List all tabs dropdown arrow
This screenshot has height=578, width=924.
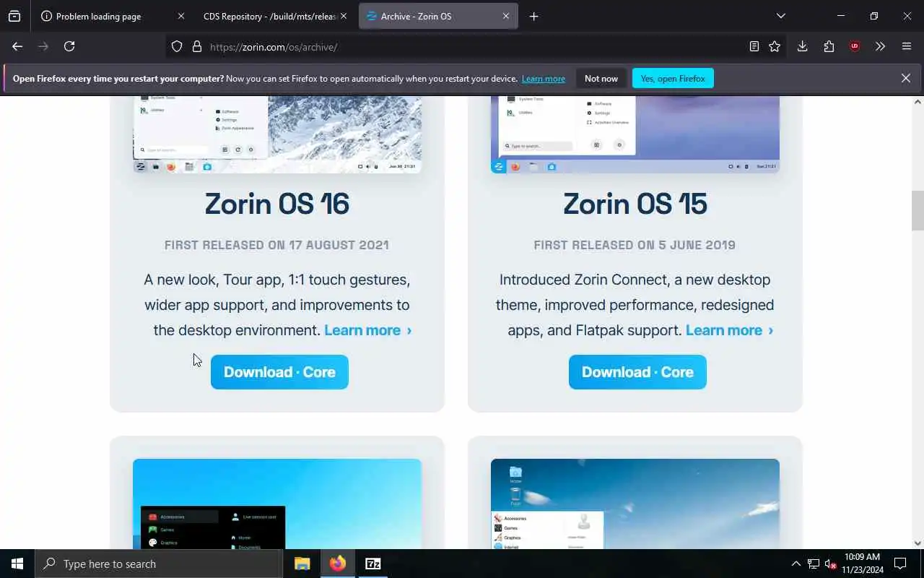(x=780, y=16)
